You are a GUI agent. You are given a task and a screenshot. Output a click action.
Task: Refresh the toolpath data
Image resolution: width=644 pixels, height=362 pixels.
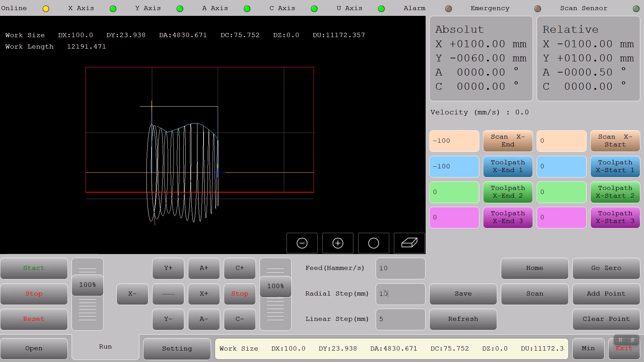(463, 319)
